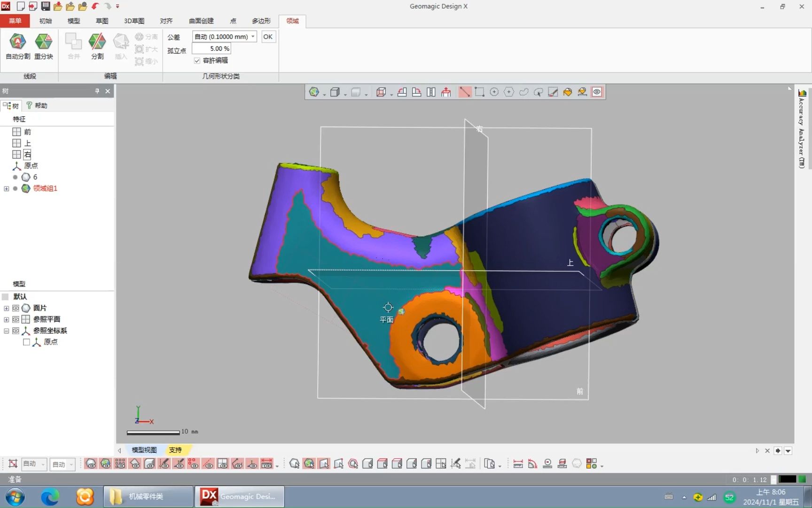
Task: Uncheck the 容許编辑 checkbox
Action: (197, 61)
